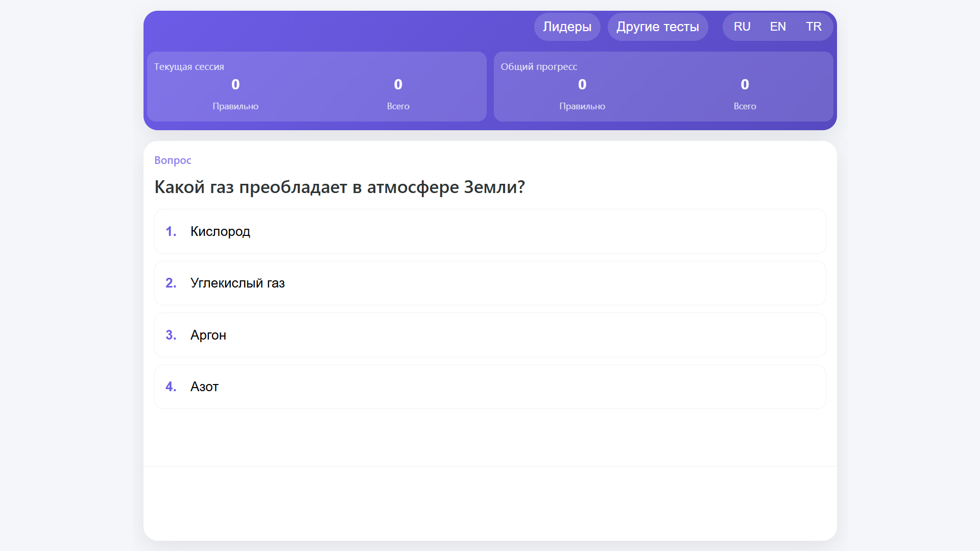Screen dimensions: 980x551
Task: Click the Правильно counter in current session
Action: (235, 94)
